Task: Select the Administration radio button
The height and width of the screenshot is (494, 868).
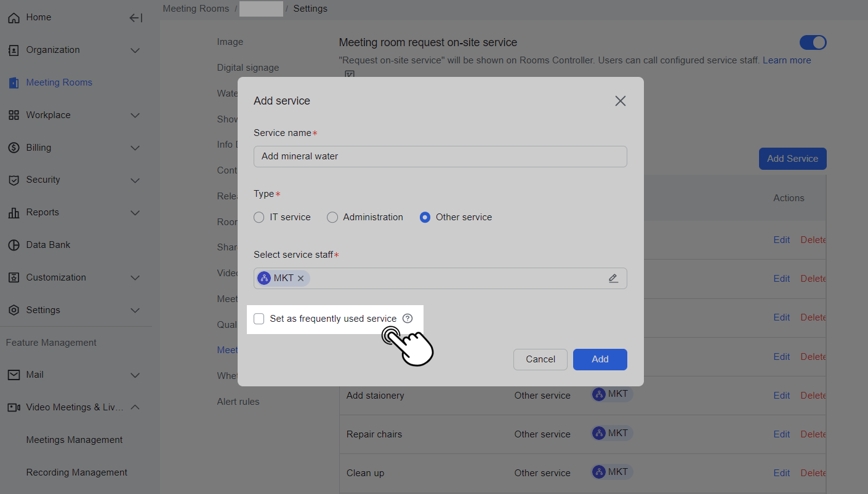Action: (x=332, y=217)
